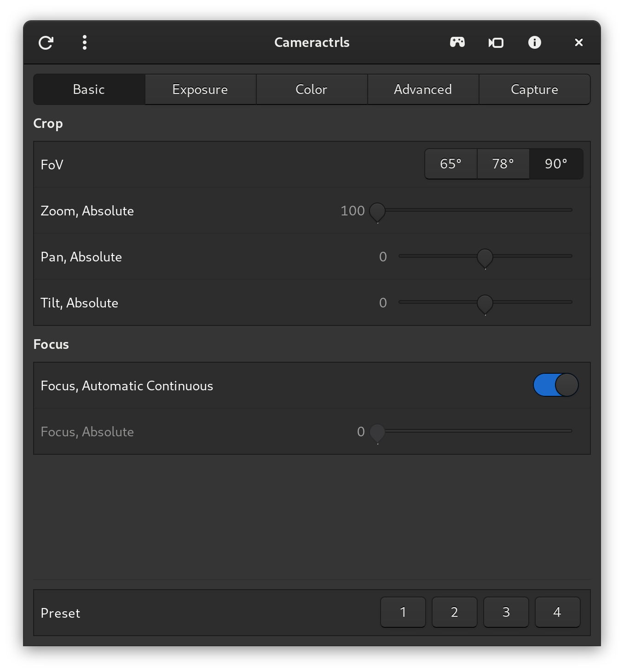Screen dimensions: 624x672
Task: Load preset 4
Action: click(x=557, y=612)
